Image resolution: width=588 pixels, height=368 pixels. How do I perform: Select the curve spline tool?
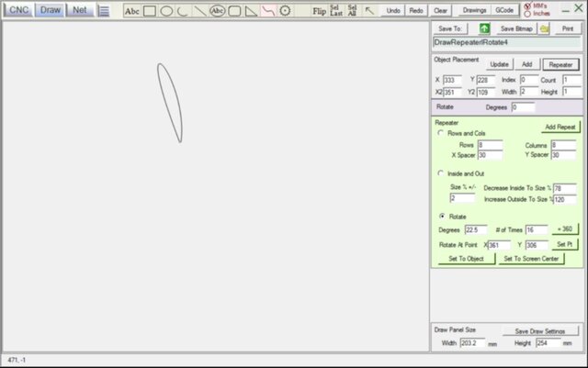[x=268, y=11]
